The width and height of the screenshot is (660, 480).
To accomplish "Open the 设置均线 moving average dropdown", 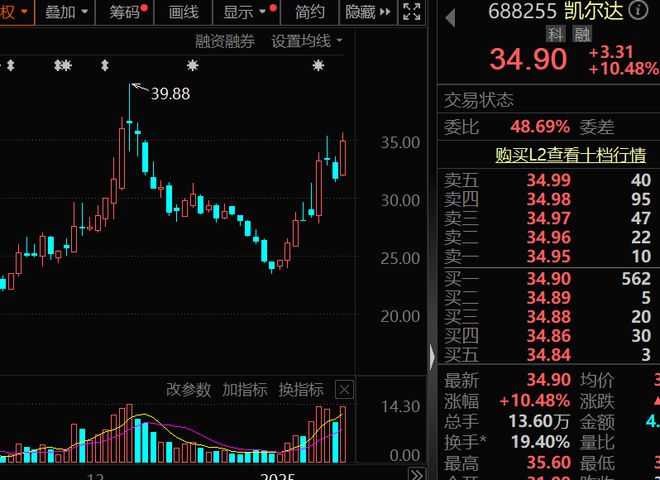I will point(306,41).
